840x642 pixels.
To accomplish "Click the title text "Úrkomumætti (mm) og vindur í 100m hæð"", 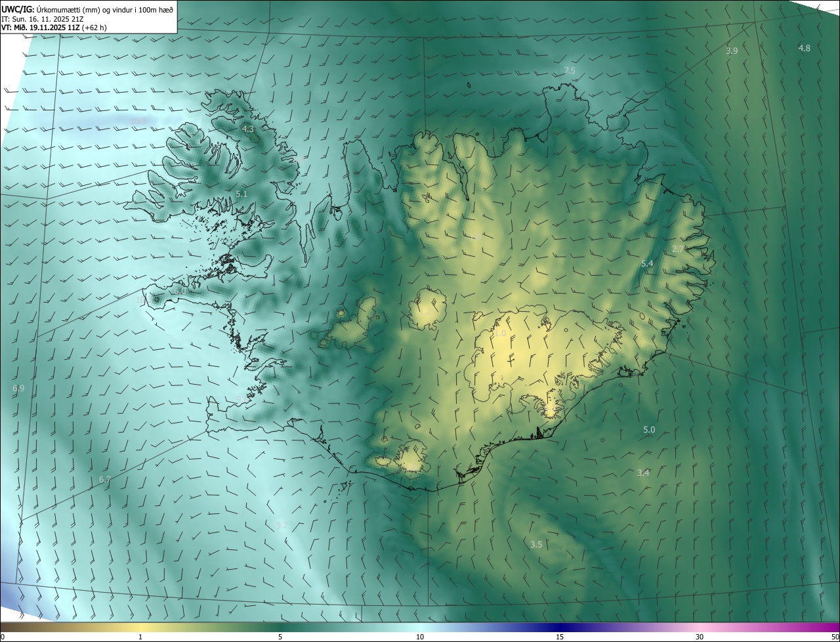I will click(104, 9).
